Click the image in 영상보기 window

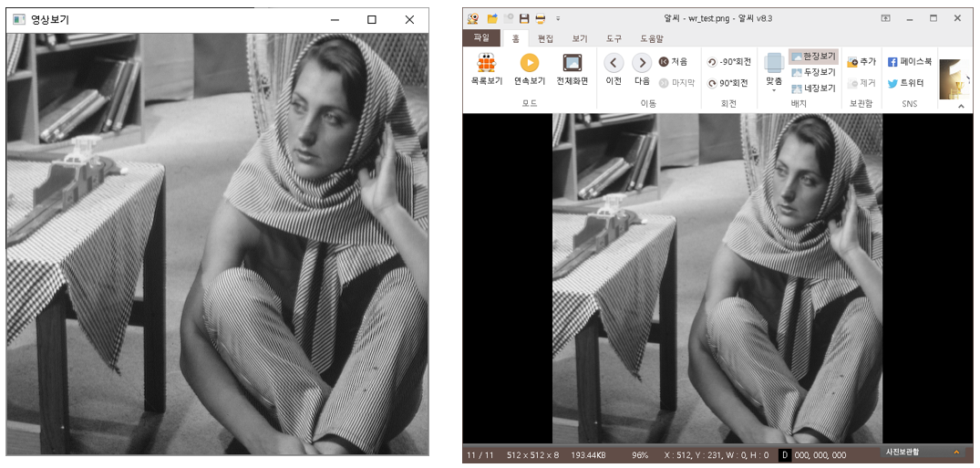tap(218, 244)
